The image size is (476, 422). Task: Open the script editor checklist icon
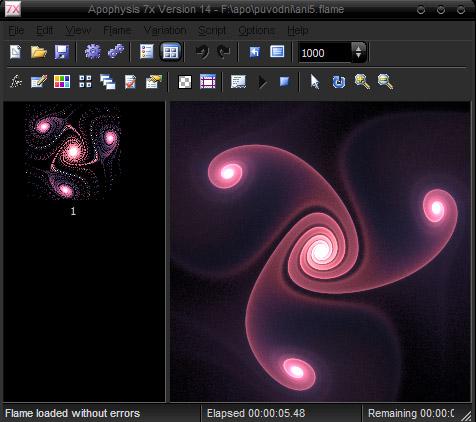coord(130,82)
